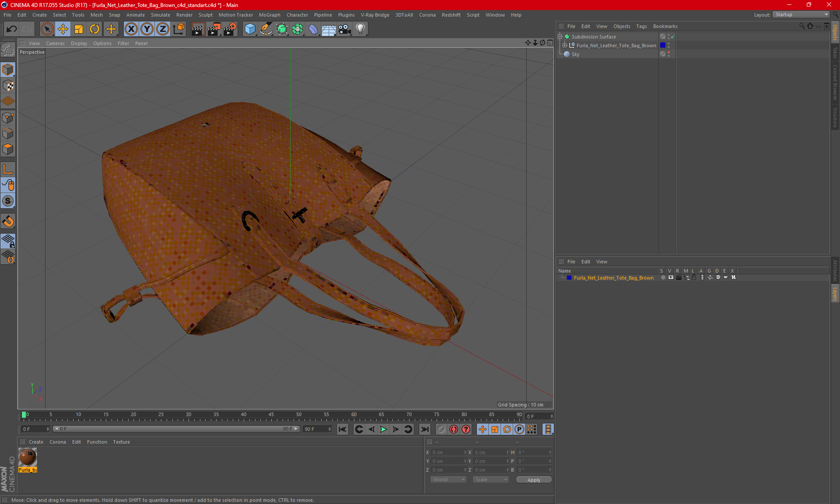Open Material manager Create menu
The image size is (840, 504).
[x=36, y=442]
